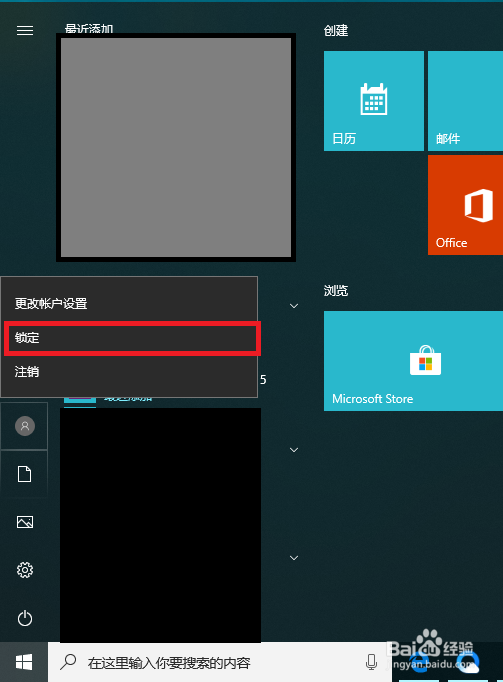Viewport: 503px width, 682px height.
Task: Open the 日历 calendar tile
Action: click(374, 101)
